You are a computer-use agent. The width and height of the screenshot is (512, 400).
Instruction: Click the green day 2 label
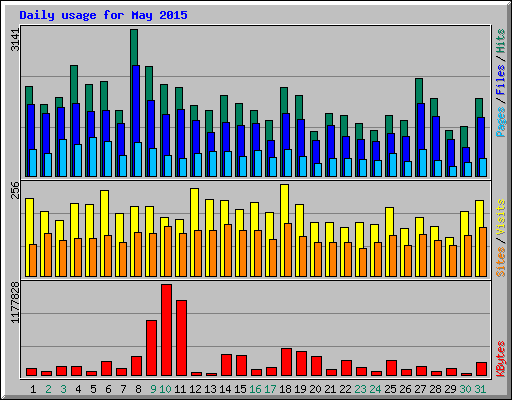[x=48, y=389]
